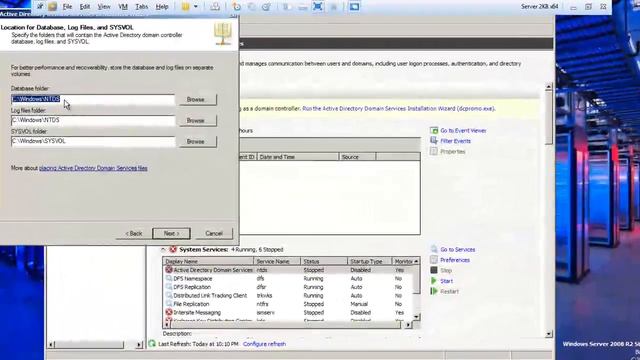Collapse the System Services section

tap(163, 249)
